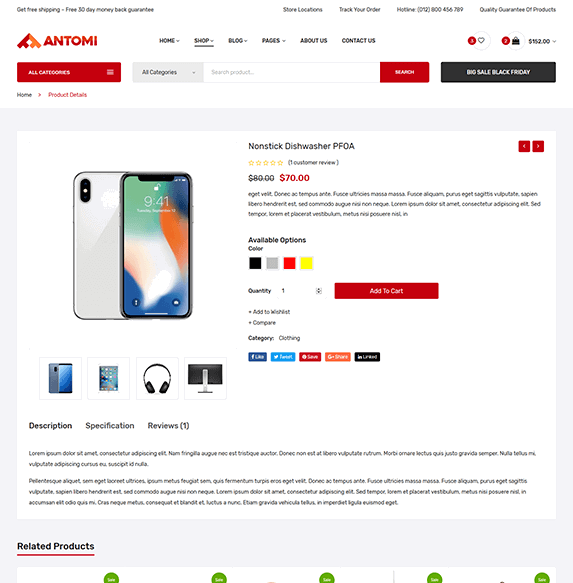Image resolution: width=573 pixels, height=583 pixels.
Task: Open the cart total $152.00 dropdown
Action: click(x=542, y=41)
